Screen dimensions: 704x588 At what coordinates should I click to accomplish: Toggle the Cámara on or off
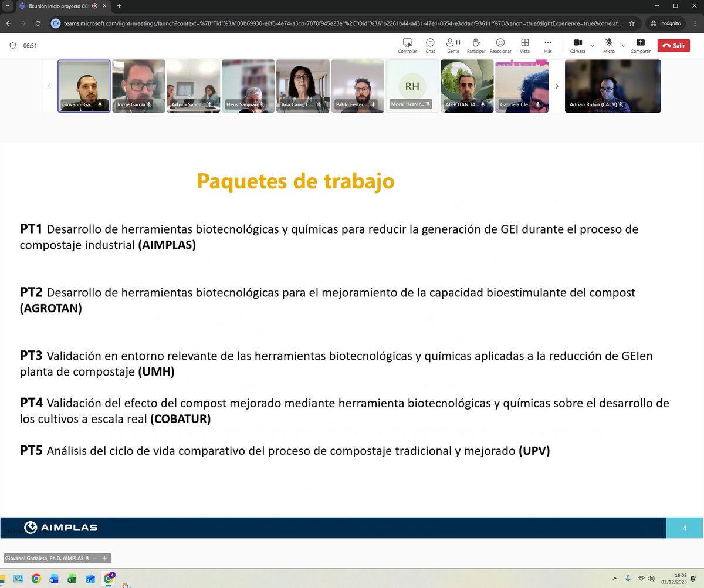(577, 46)
